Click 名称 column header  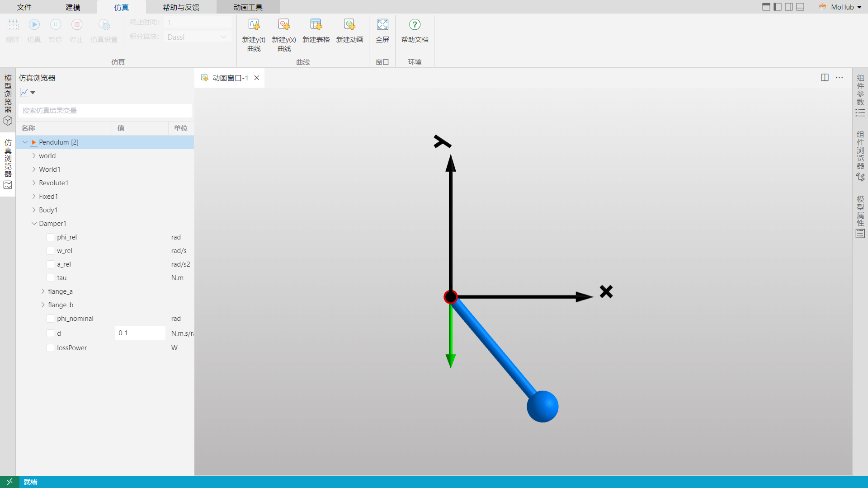64,128
